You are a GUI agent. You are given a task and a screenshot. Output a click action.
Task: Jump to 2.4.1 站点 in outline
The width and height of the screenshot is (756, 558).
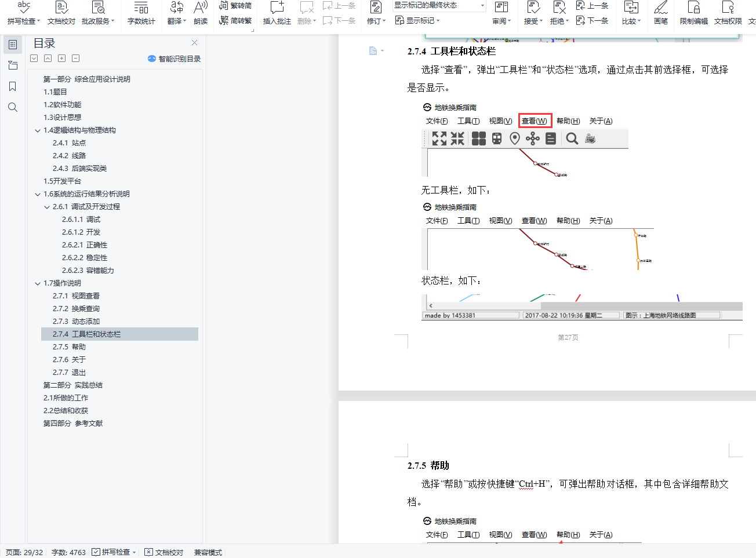pos(69,143)
